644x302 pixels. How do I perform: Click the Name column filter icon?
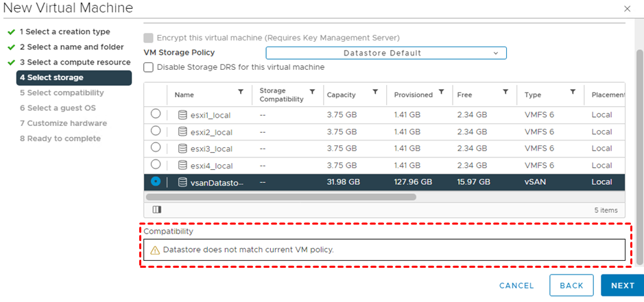tap(241, 92)
